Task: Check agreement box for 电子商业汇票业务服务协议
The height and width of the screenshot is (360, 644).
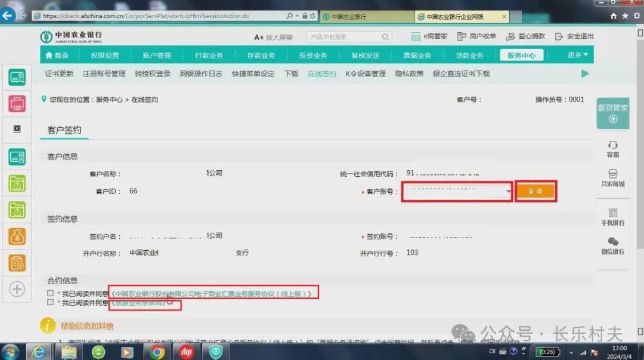Action: 51,293
